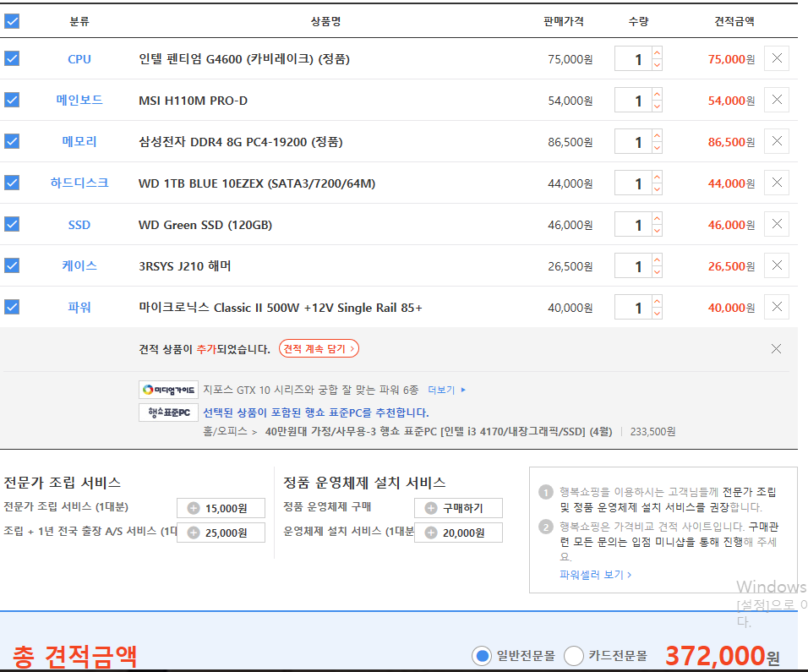808x672 pixels.
Task: Open the 케이스 category link
Action: 79,266
